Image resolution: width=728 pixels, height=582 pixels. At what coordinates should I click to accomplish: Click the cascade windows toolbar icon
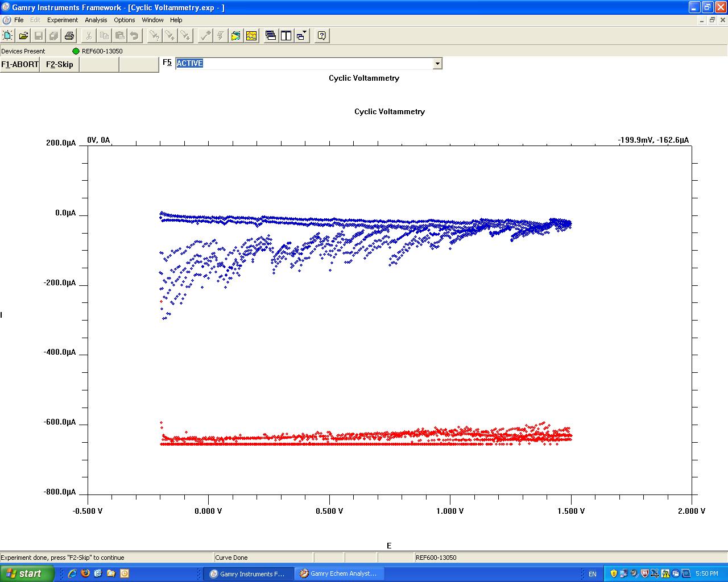(271, 36)
